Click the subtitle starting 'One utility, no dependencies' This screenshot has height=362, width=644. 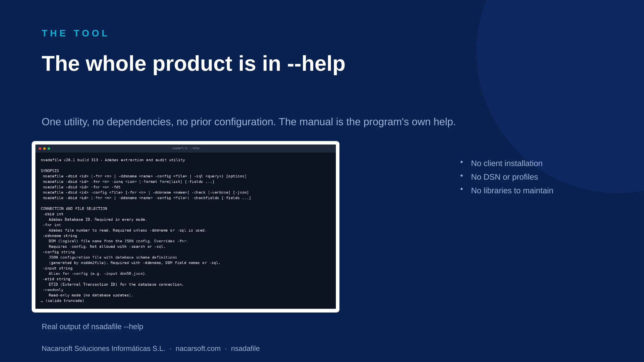coord(248,122)
